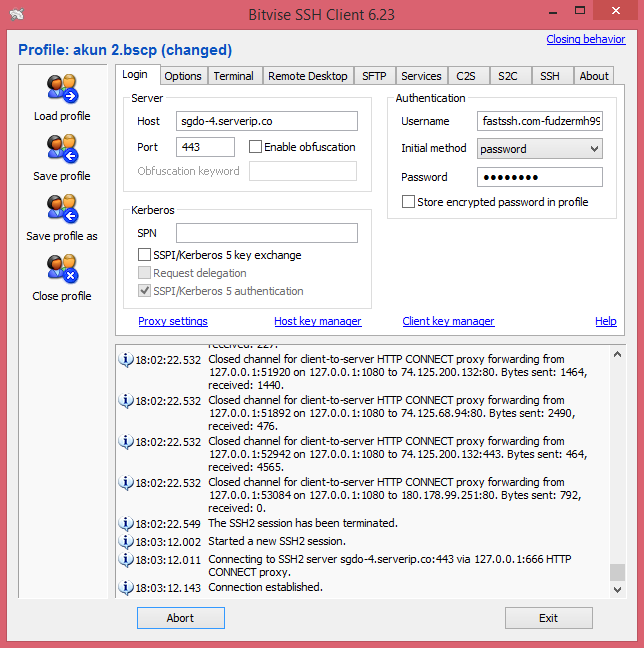Click the log scrollbar up arrow
The height and width of the screenshot is (648, 644).
click(618, 354)
